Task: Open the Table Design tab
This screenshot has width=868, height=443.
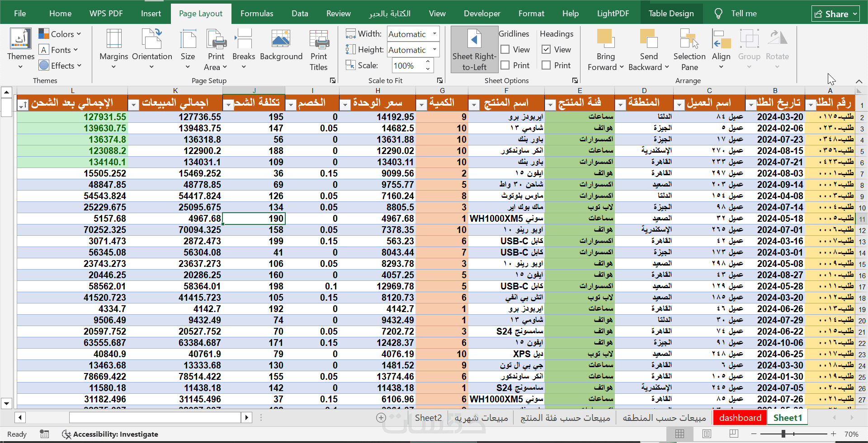Action: 671,14
